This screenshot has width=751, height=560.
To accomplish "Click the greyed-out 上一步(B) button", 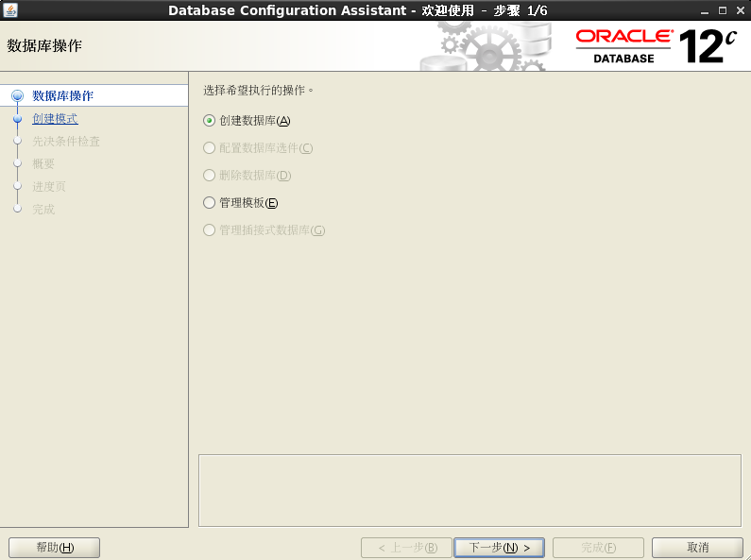I will click(x=406, y=548).
